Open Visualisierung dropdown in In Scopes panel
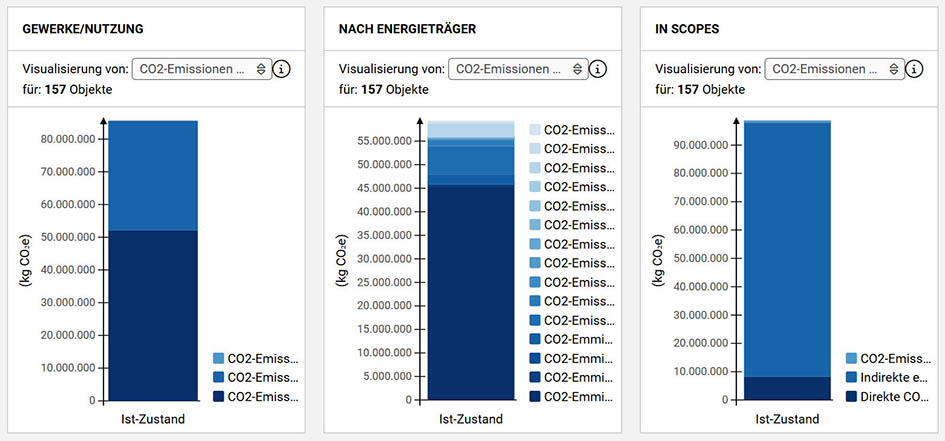The width and height of the screenshot is (945, 441). pos(833,69)
